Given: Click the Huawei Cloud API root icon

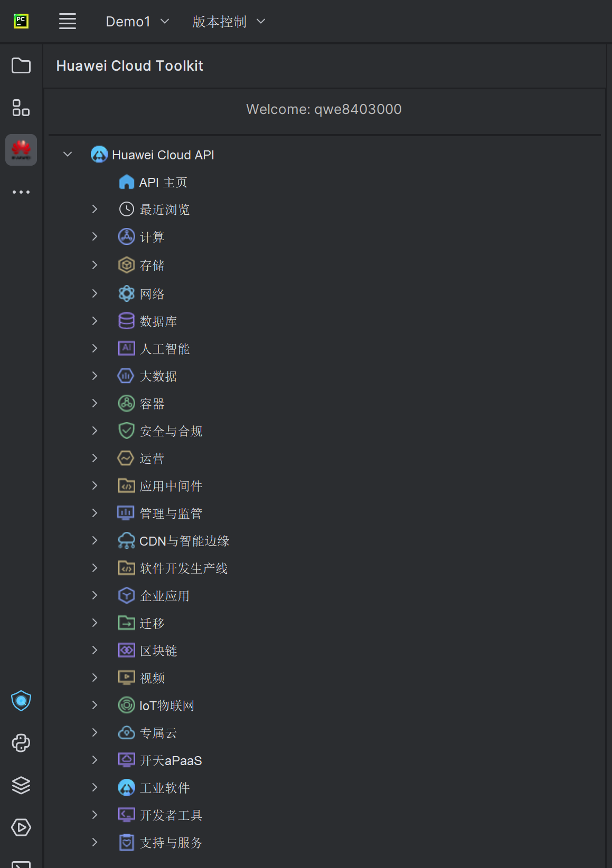Looking at the screenshot, I should pos(99,155).
